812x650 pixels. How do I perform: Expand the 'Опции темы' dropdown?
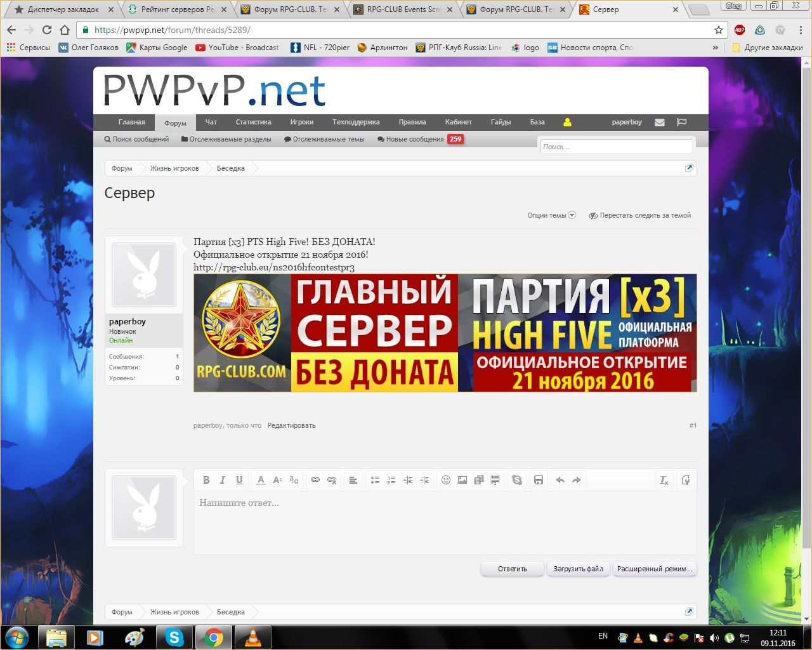point(551,215)
